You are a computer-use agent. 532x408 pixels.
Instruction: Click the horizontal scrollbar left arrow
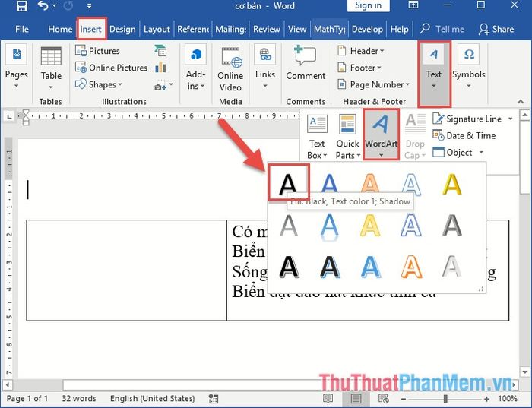click(x=7, y=385)
